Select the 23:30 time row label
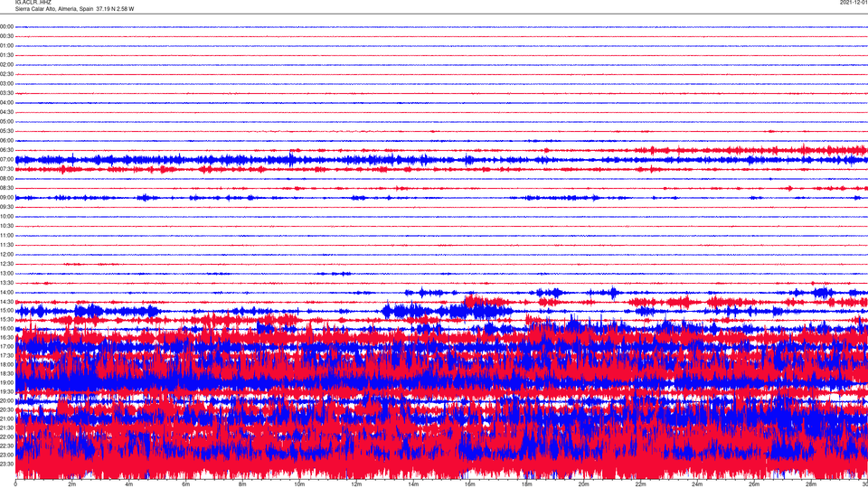Screen dimensions: 868x488 point(7,464)
